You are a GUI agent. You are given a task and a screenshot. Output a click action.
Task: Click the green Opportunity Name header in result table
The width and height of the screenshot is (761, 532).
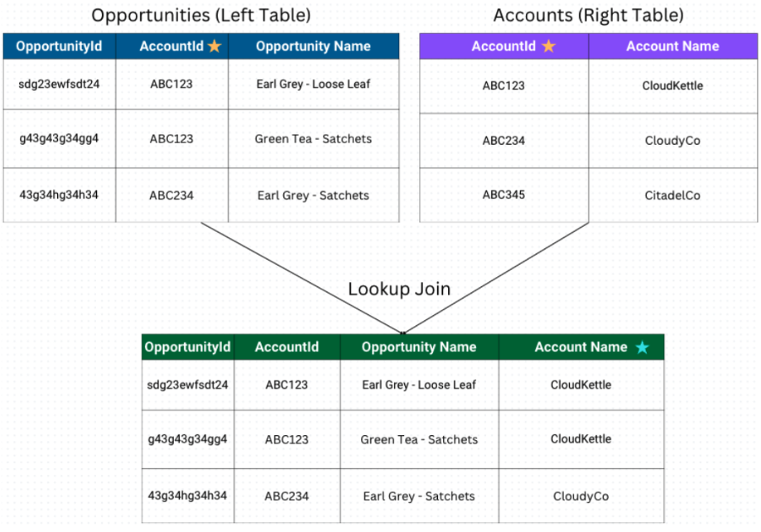tap(419, 347)
